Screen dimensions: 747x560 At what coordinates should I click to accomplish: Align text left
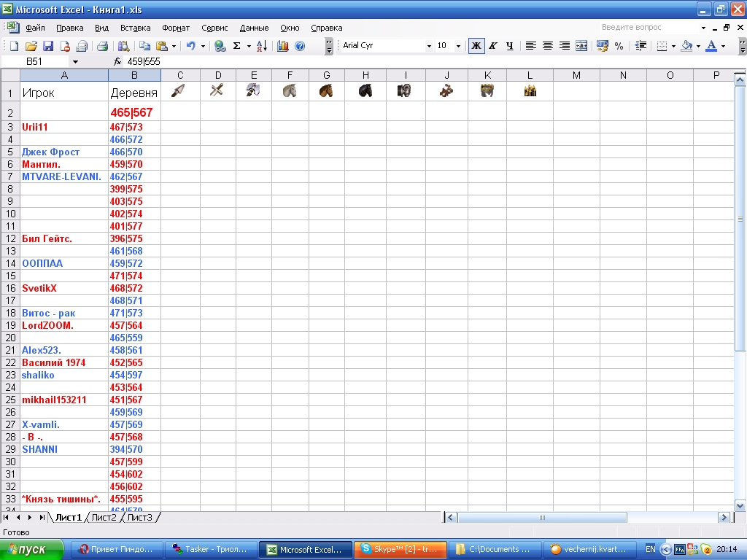[x=531, y=46]
